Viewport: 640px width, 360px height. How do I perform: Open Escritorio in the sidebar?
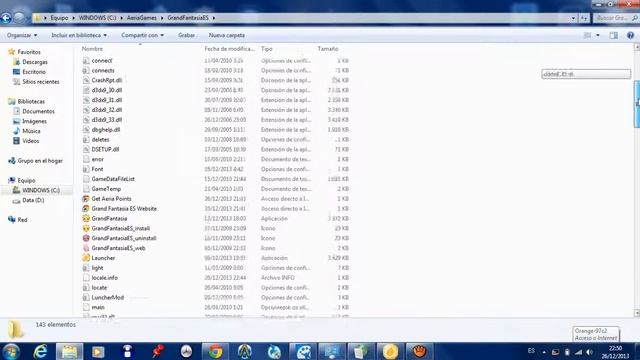coord(34,72)
